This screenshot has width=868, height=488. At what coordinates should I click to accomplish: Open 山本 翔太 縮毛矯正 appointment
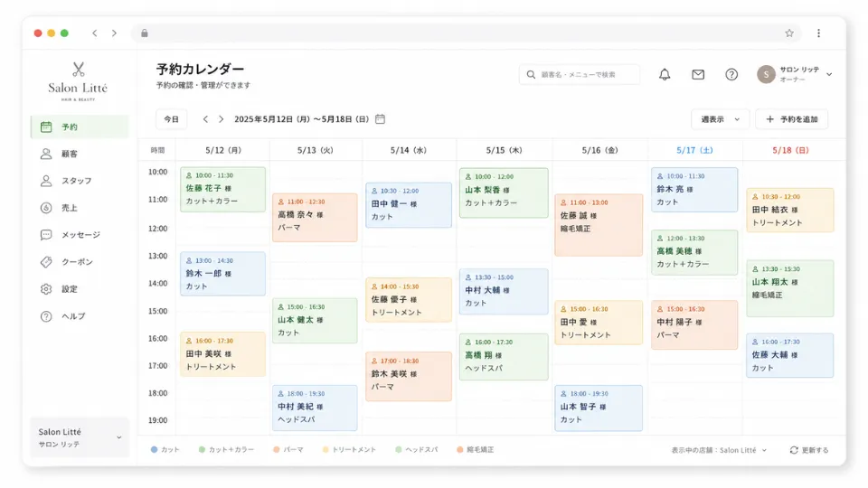[790, 288]
